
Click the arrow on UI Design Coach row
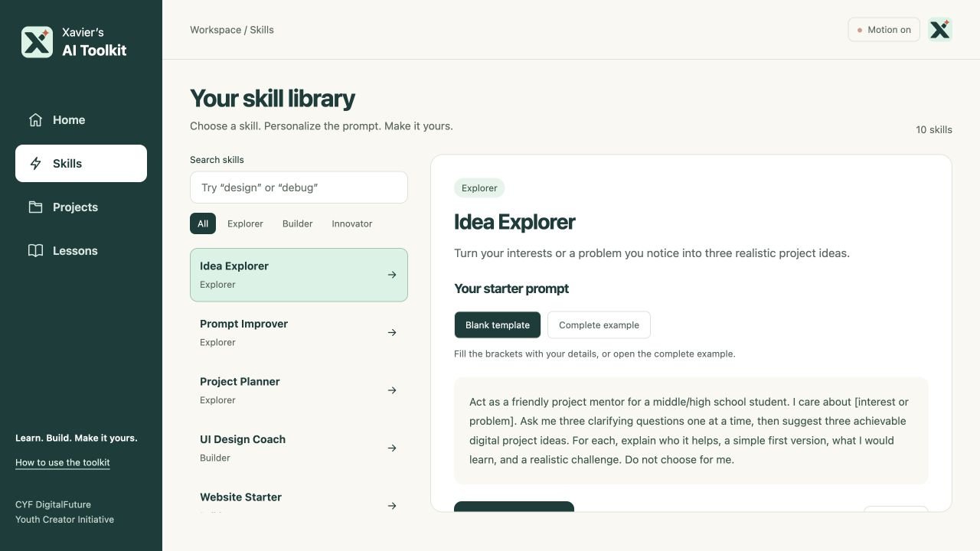tap(392, 448)
